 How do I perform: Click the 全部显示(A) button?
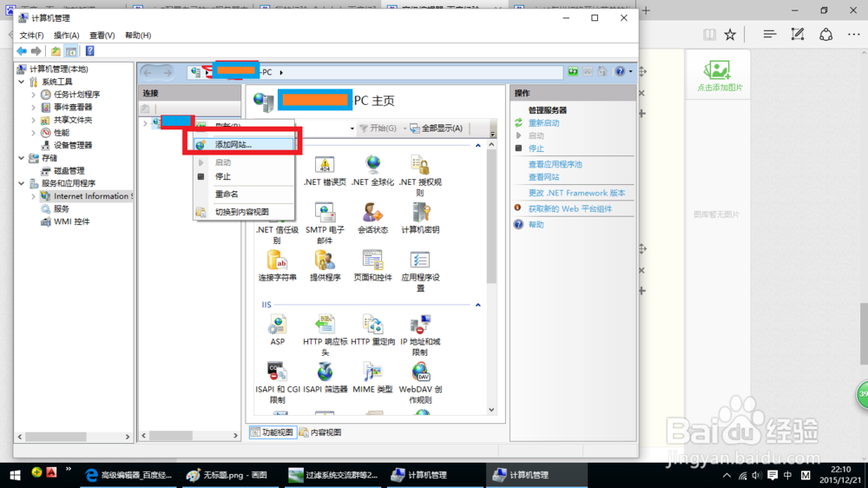437,129
